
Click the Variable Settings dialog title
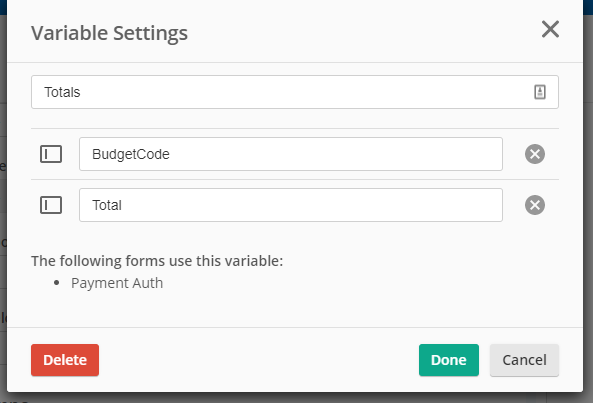pyautogui.click(x=109, y=33)
